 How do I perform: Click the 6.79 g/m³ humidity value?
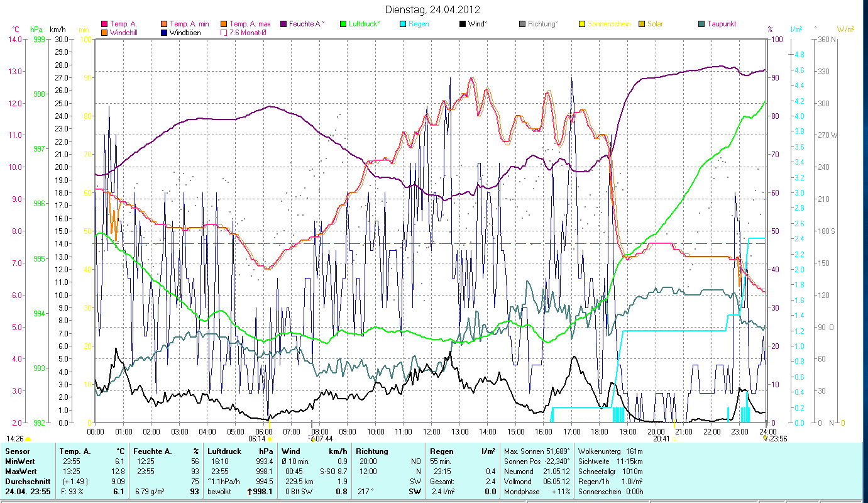click(148, 492)
